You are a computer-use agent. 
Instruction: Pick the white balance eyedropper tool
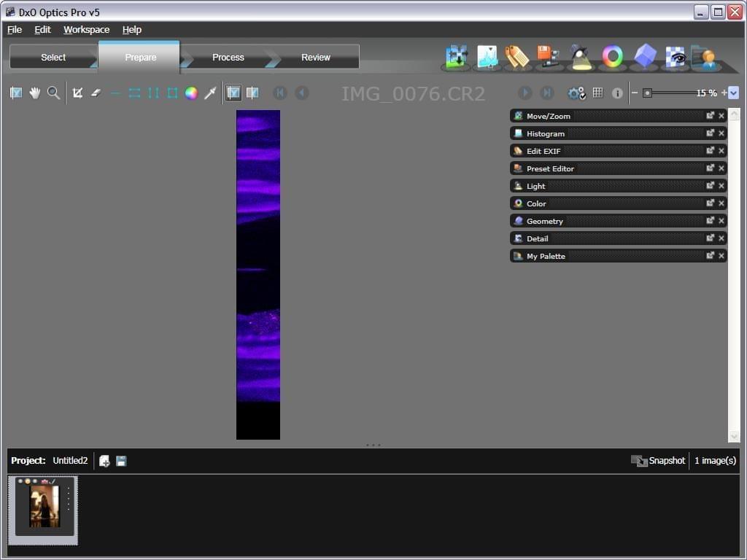(210, 93)
